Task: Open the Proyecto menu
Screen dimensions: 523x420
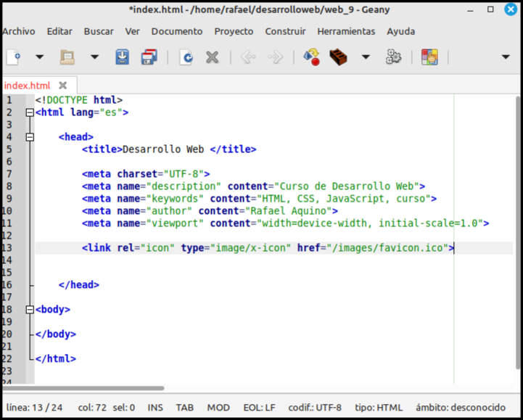Action: pyautogui.click(x=234, y=31)
